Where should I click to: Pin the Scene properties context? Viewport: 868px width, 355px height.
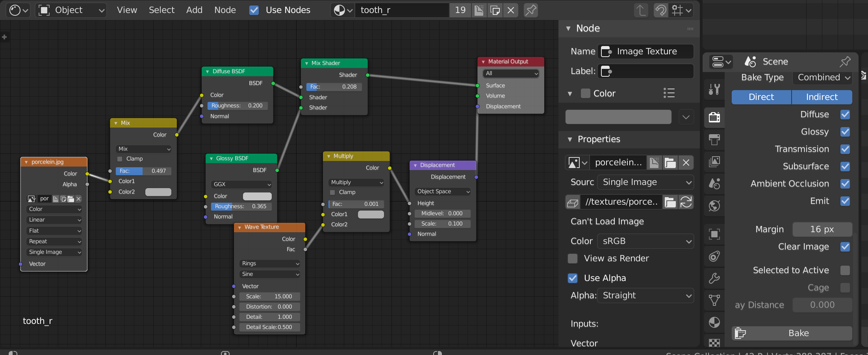(x=845, y=62)
